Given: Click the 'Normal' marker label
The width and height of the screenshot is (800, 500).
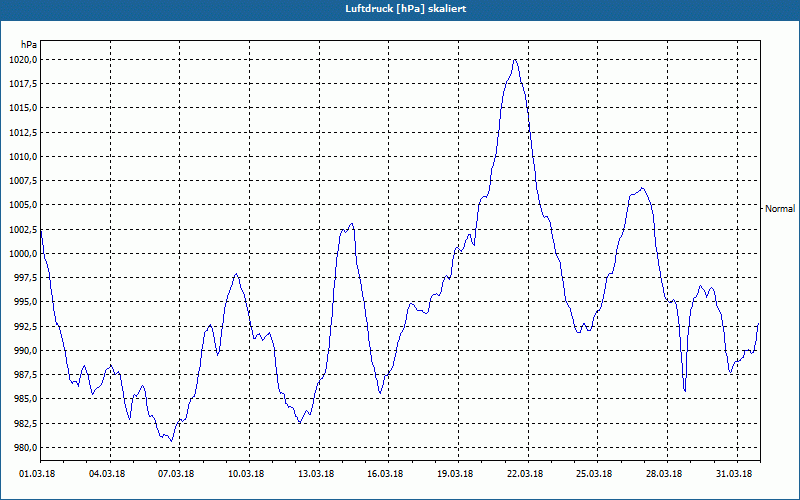Looking at the screenshot, I should [x=780, y=209].
